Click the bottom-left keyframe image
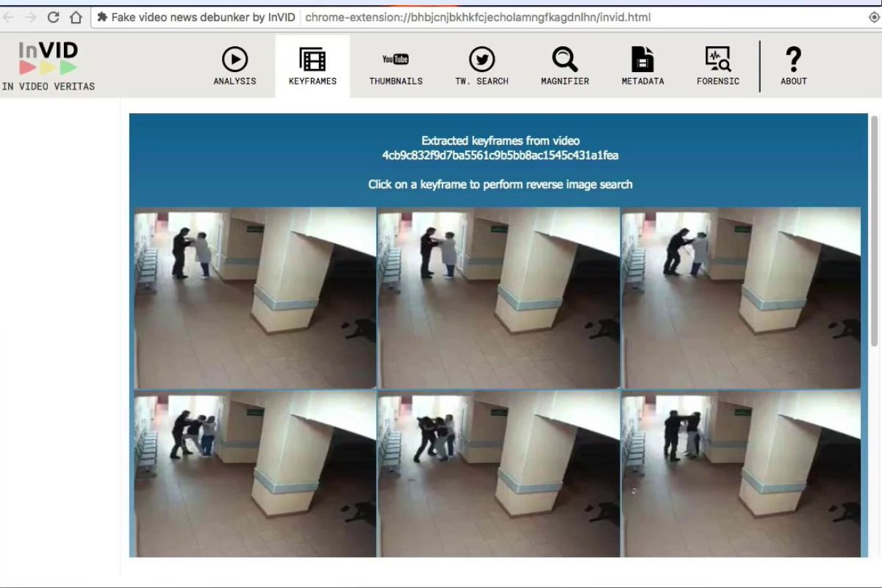Viewport: 882px width, 588px height. tap(254, 474)
